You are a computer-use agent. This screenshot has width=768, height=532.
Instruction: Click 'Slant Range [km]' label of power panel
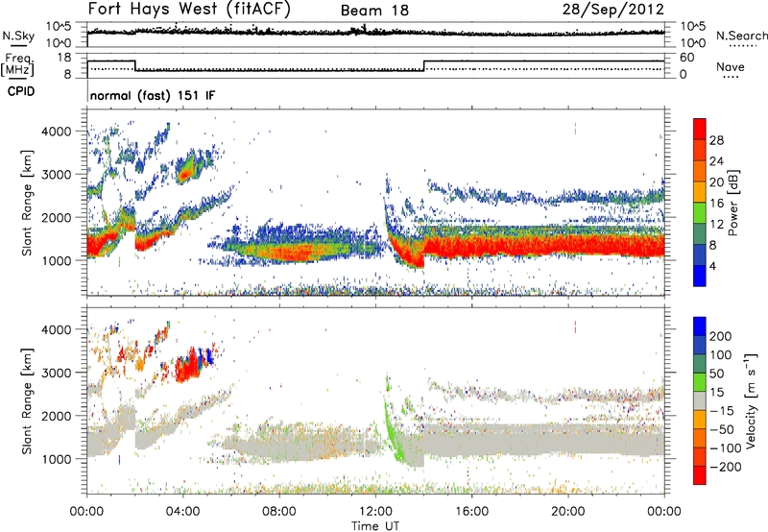[27, 203]
